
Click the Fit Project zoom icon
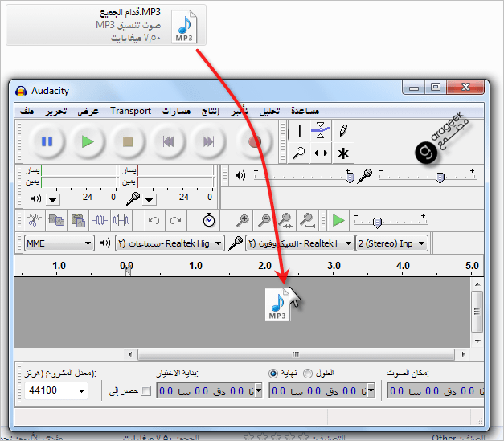[x=308, y=220]
